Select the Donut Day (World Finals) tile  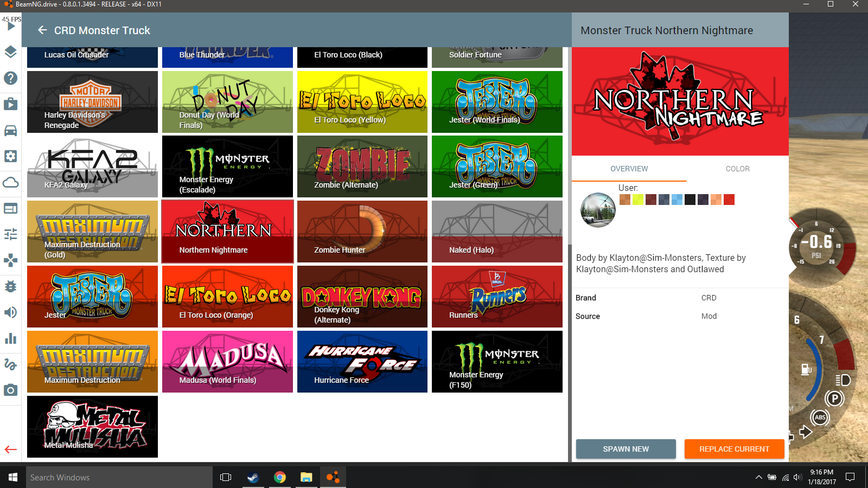tap(227, 101)
